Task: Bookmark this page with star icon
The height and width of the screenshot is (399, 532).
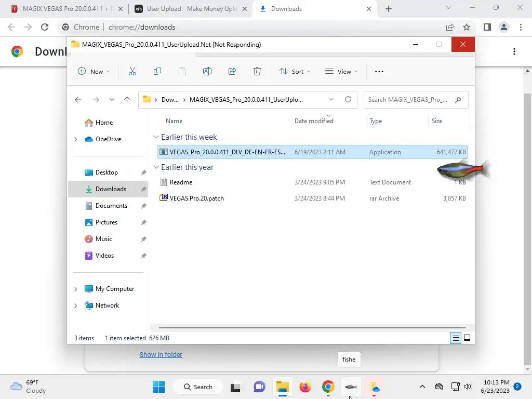Action: (x=467, y=27)
